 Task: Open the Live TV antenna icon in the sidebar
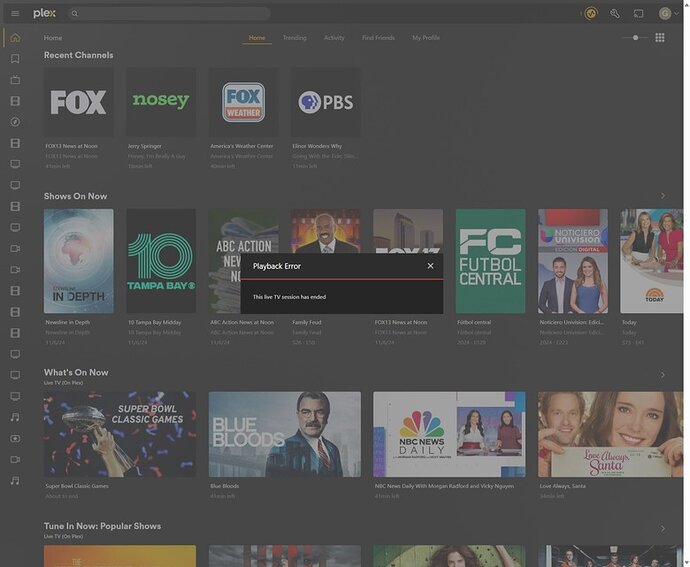point(15,80)
